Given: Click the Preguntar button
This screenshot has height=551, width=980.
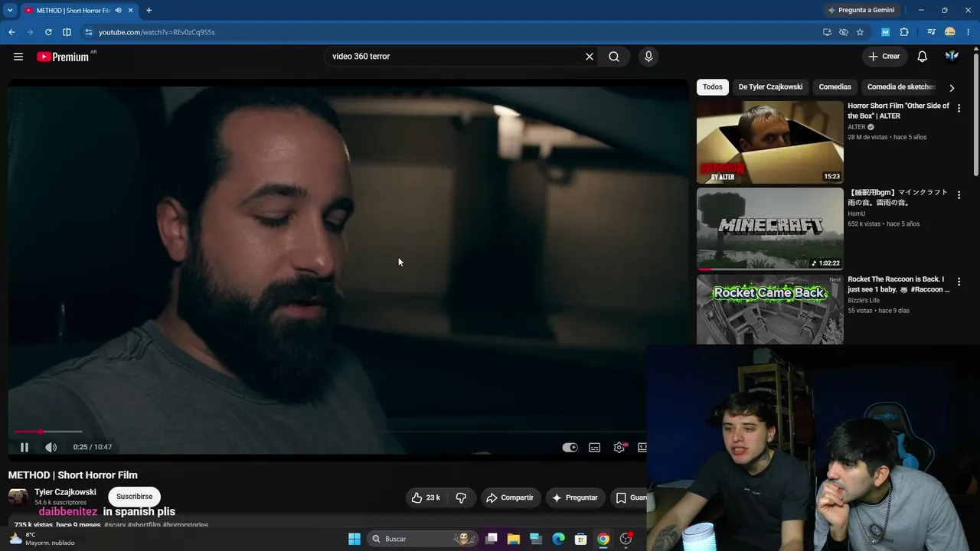Looking at the screenshot, I should point(575,497).
